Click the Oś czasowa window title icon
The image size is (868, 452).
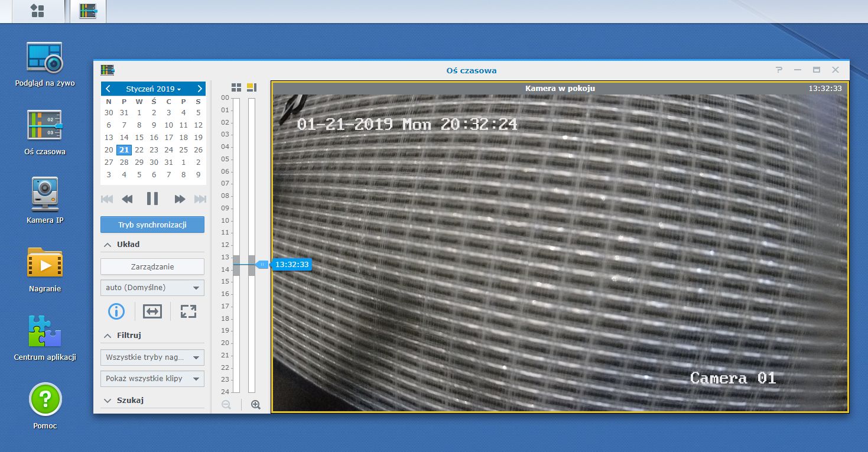tap(108, 70)
